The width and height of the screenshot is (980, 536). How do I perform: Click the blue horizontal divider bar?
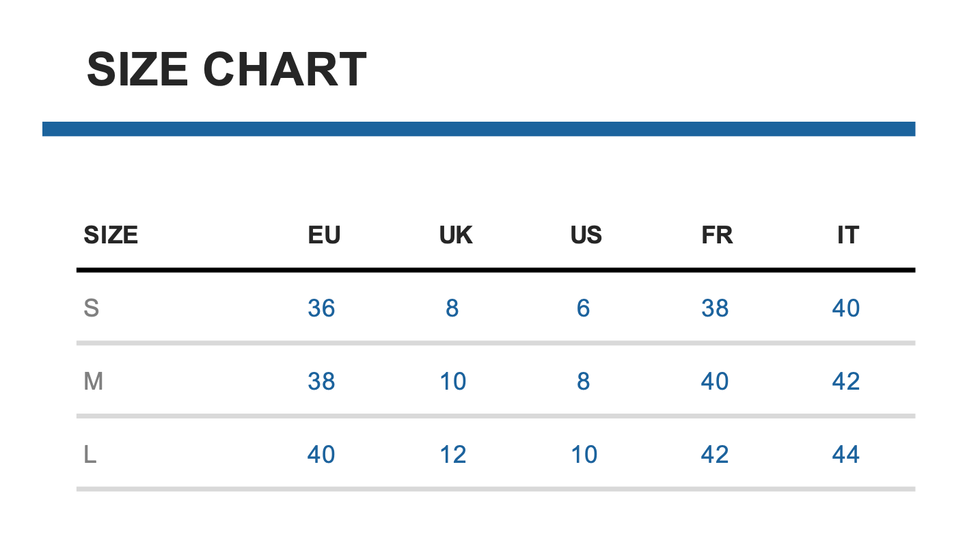coord(478,129)
